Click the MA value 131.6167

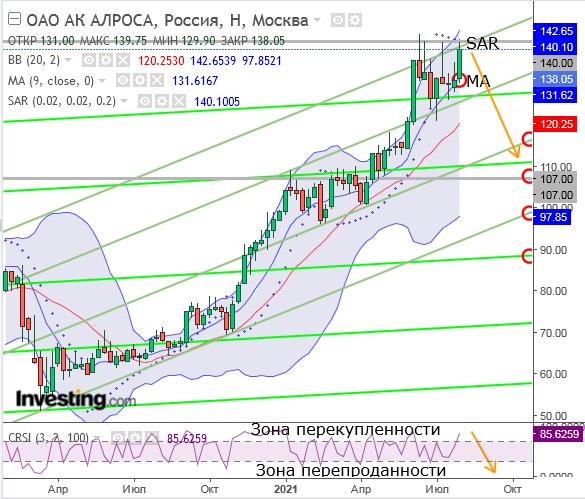click(x=195, y=81)
